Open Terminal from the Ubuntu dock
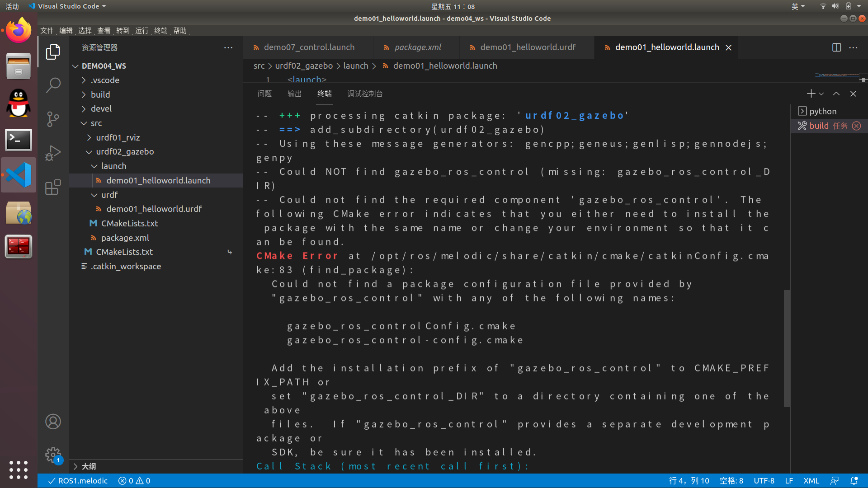 pos(19,140)
